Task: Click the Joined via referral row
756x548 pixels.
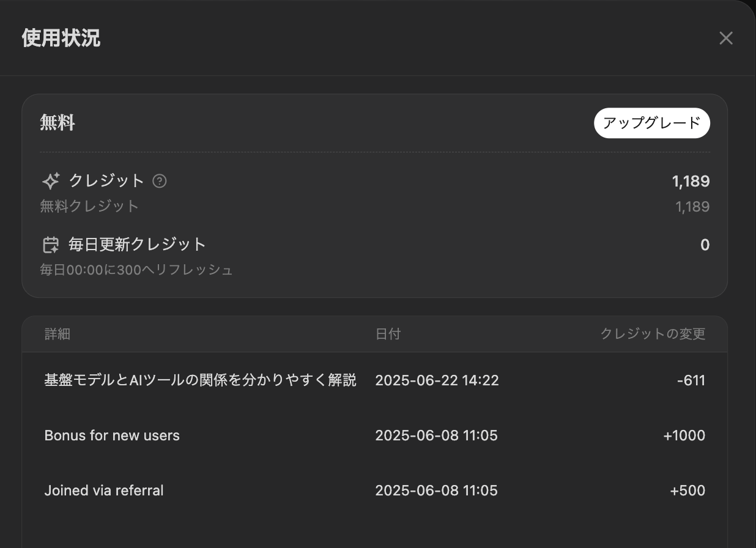Action: [375, 491]
